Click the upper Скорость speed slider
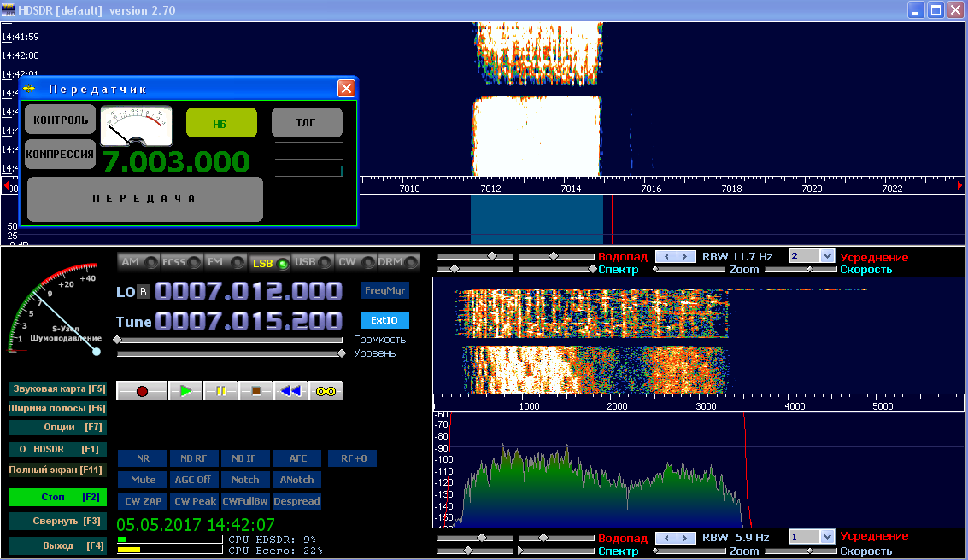The width and height of the screenshot is (968, 560). point(801,270)
